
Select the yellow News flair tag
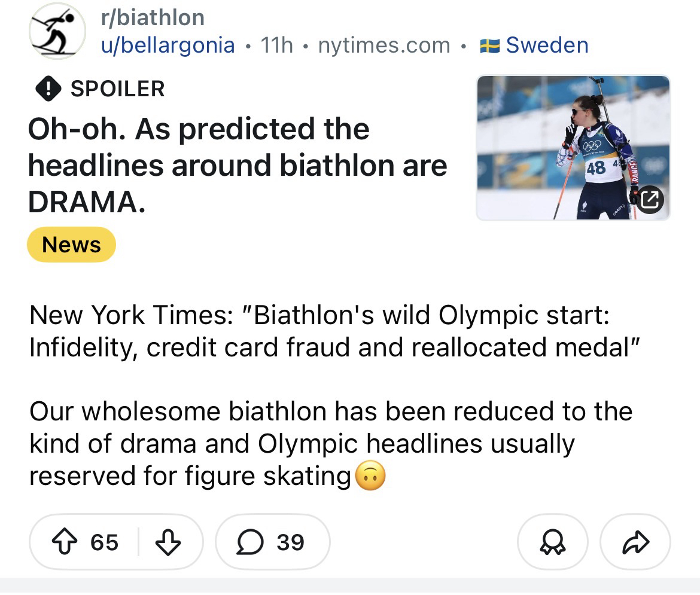point(71,245)
